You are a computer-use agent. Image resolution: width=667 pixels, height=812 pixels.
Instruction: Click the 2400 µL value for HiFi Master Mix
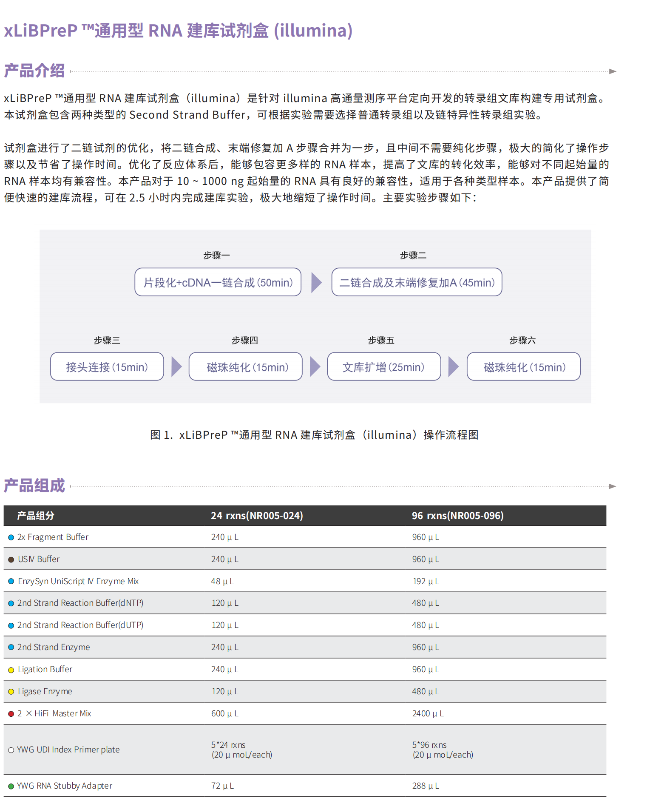428,714
